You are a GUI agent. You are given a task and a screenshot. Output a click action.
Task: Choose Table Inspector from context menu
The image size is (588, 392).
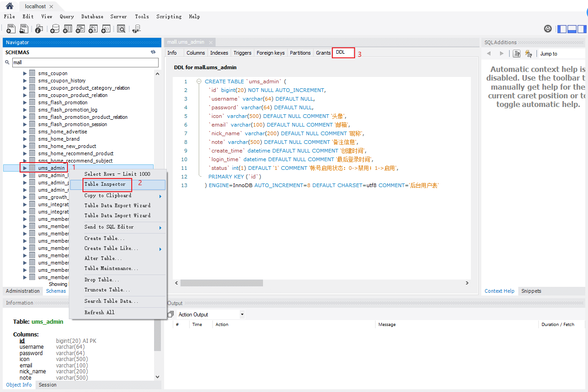pyautogui.click(x=118, y=184)
